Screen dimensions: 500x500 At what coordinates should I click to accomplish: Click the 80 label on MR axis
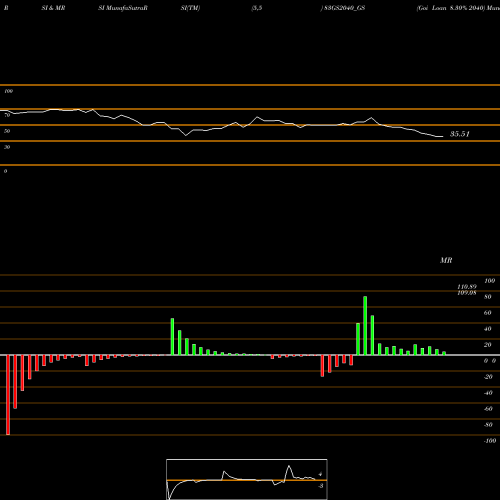488,297
